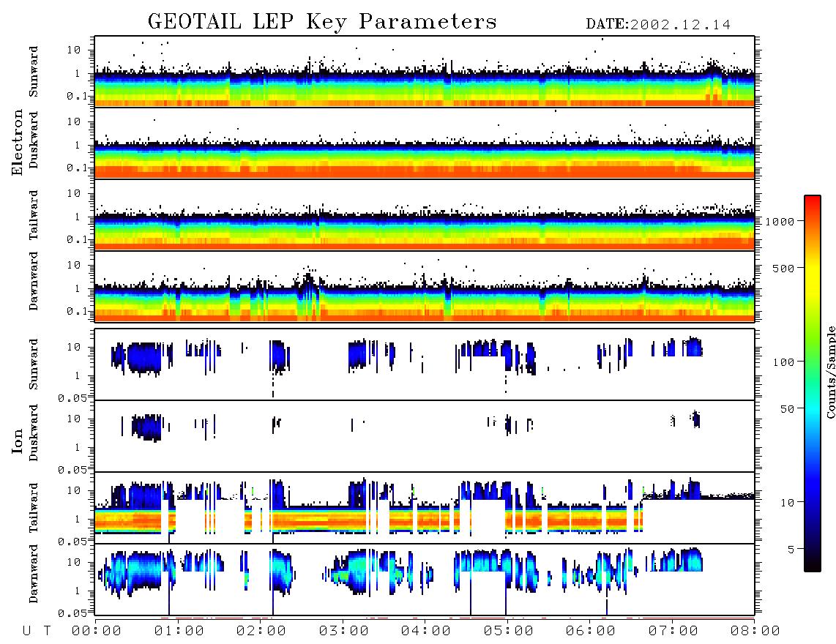Select the '06:00' time tick label
Screen dimensions: 836x644
tap(591, 631)
